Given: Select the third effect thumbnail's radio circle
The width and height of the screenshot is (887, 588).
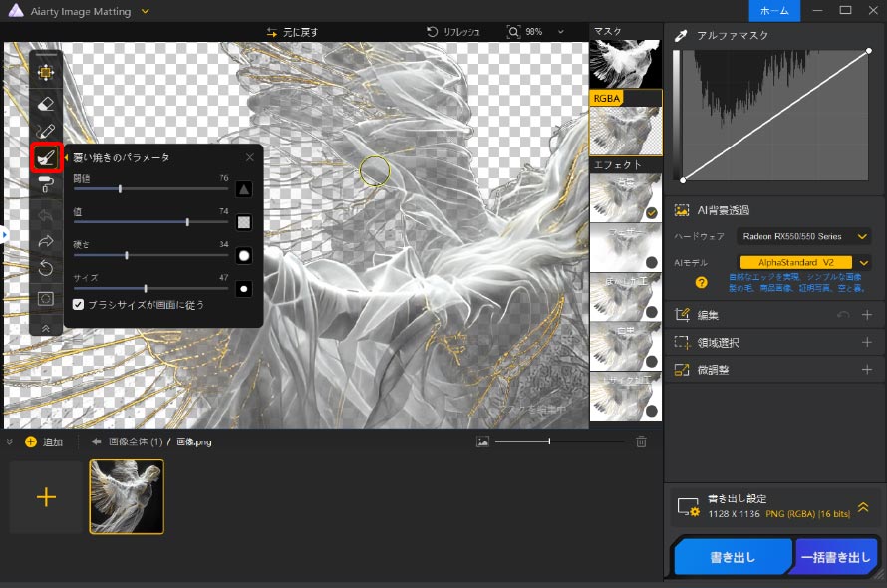Looking at the screenshot, I should (x=651, y=312).
